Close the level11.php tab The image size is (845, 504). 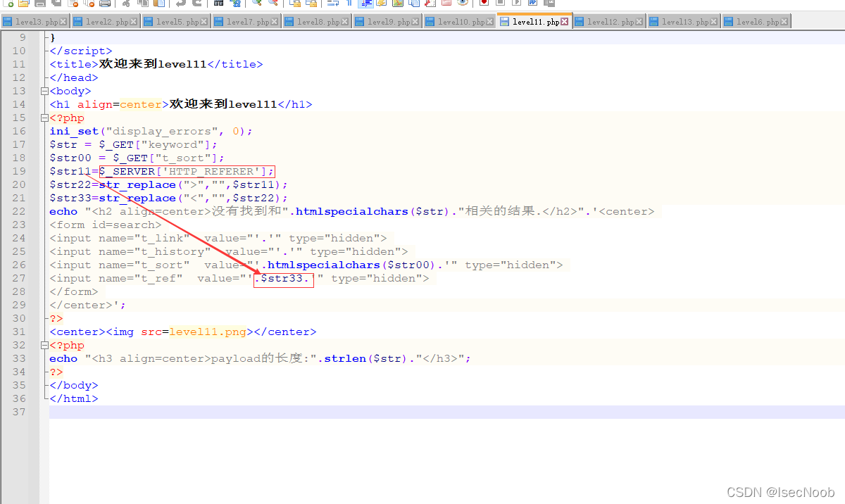pos(565,22)
